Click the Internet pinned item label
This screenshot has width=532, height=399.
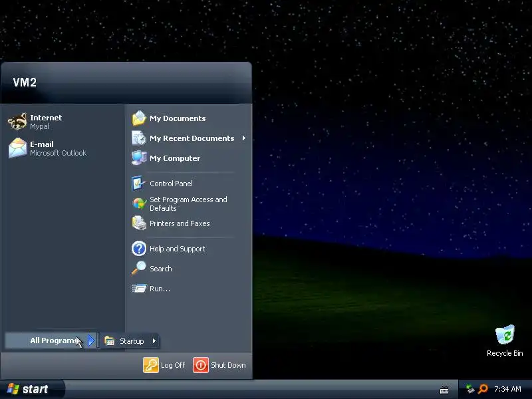pos(46,118)
